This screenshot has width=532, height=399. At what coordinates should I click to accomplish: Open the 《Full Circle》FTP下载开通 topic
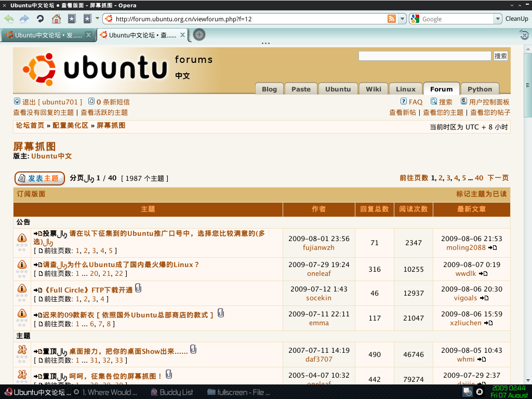pos(88,290)
